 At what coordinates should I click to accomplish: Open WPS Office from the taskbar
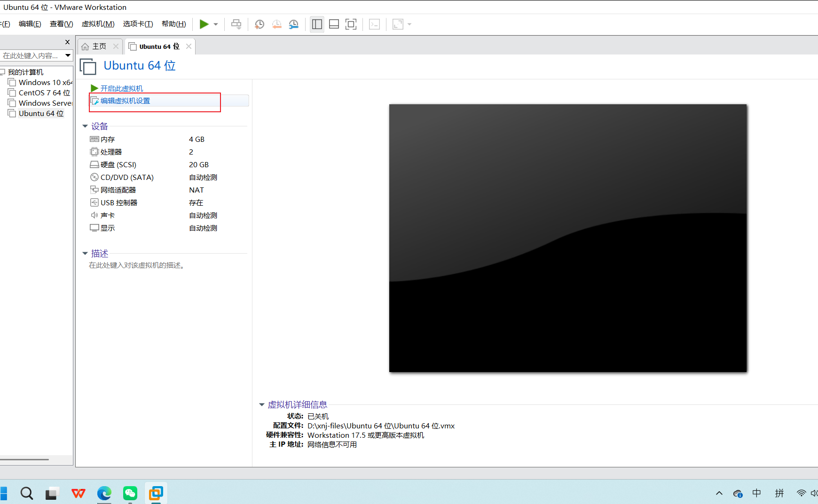point(78,493)
